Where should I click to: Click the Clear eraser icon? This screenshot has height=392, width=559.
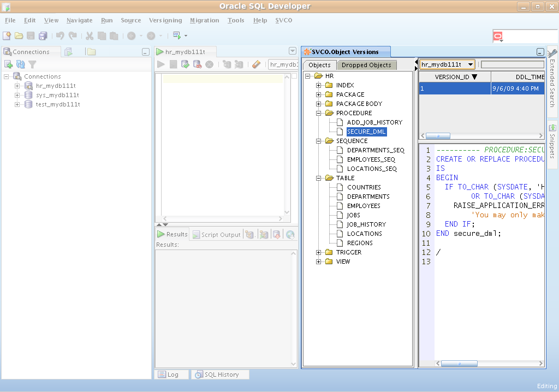(256, 64)
